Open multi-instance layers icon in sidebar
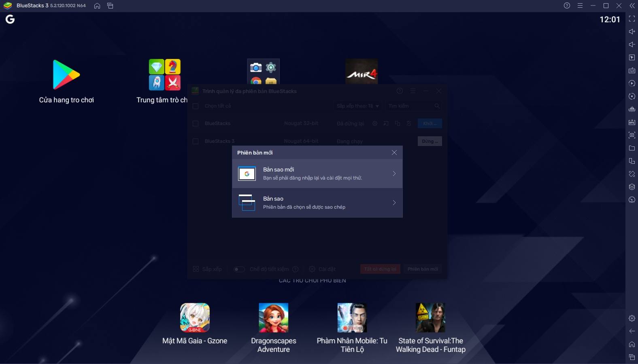Image resolution: width=638 pixels, height=364 pixels. [632, 187]
